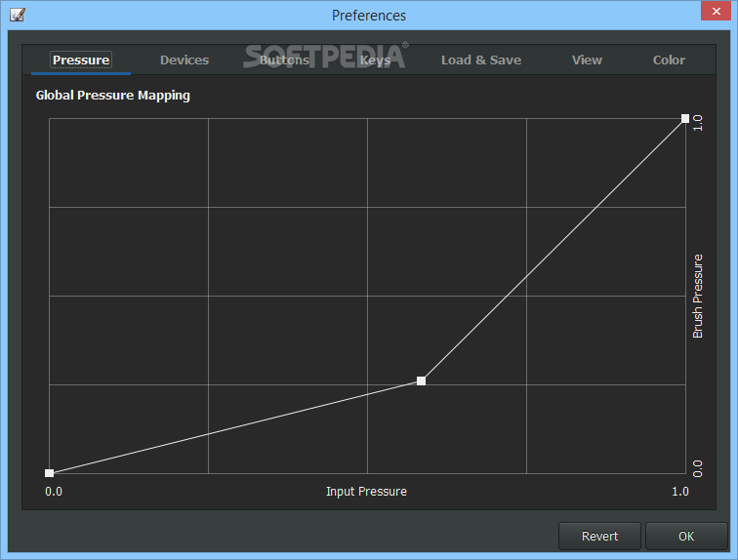
Task: Switch to the Color tab
Action: pyautogui.click(x=669, y=60)
